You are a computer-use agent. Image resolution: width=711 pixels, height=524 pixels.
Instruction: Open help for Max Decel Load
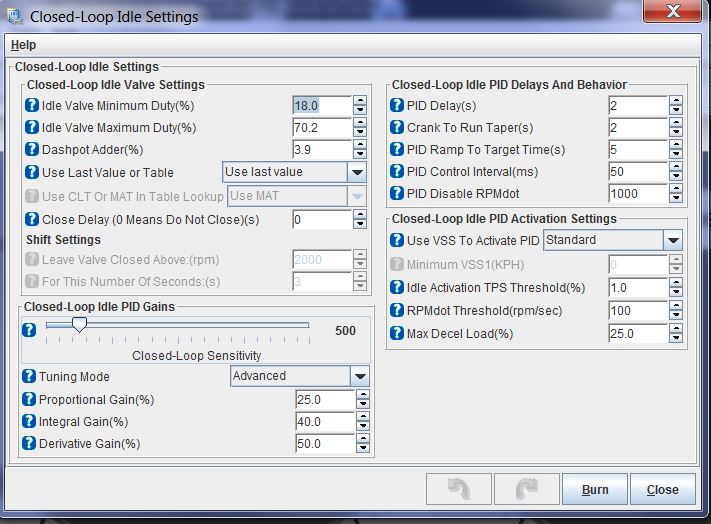[x=397, y=333]
